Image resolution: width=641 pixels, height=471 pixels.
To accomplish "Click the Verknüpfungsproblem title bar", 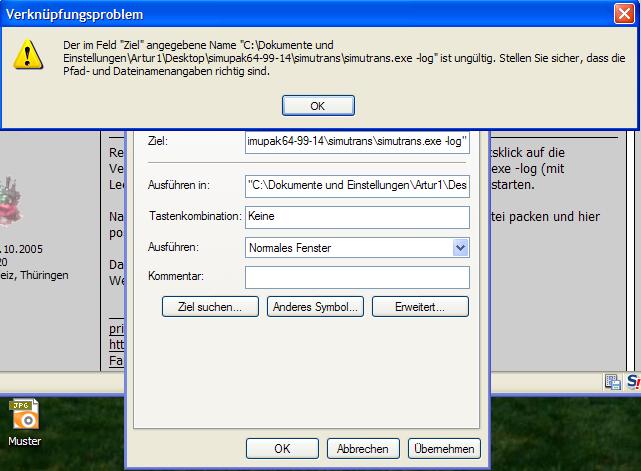I will click(300, 15).
